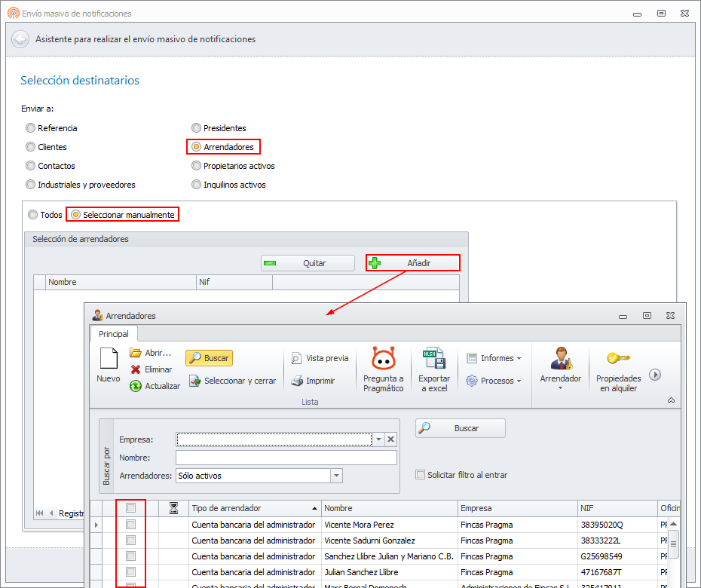Click Exportar a excel icon
This screenshot has height=588, width=701.
tap(433, 358)
